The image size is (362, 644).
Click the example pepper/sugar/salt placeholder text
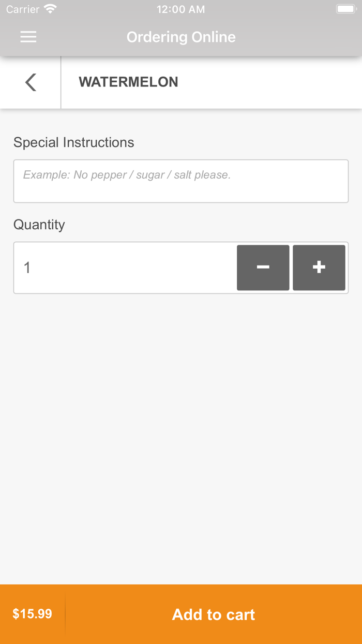coord(127,175)
